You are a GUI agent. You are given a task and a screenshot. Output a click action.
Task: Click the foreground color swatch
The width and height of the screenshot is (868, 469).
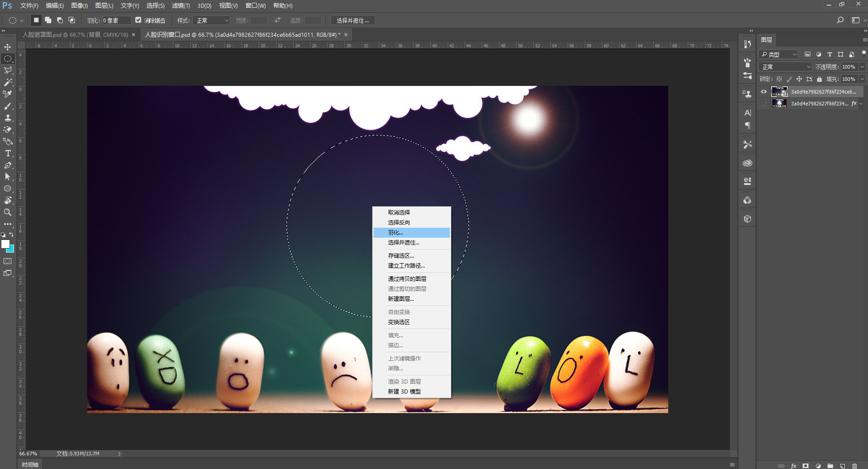click(x=6, y=244)
